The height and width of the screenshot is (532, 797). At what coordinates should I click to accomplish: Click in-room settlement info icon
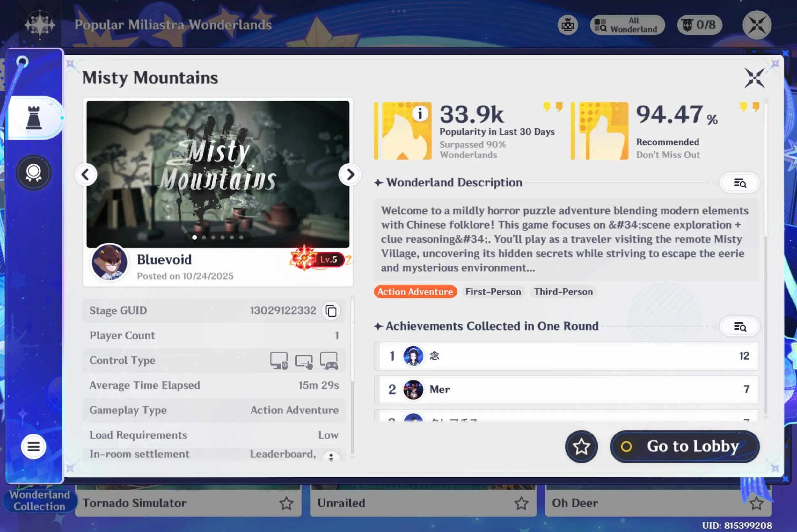point(331,456)
